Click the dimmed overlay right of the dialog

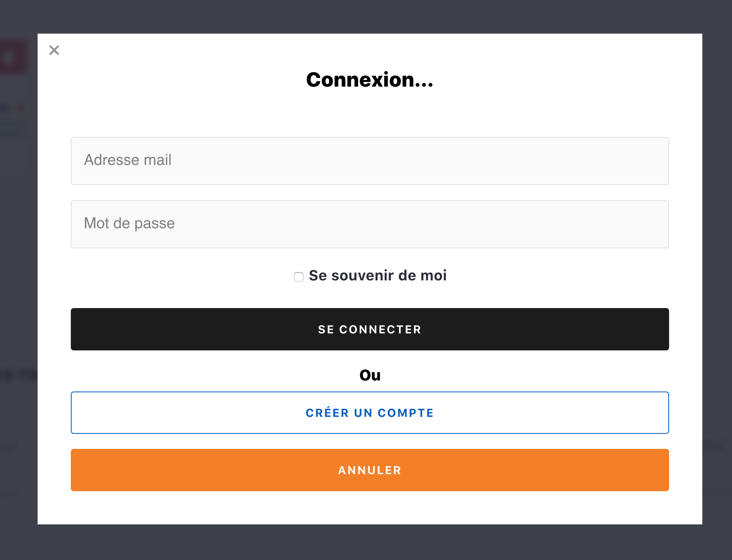717,277
